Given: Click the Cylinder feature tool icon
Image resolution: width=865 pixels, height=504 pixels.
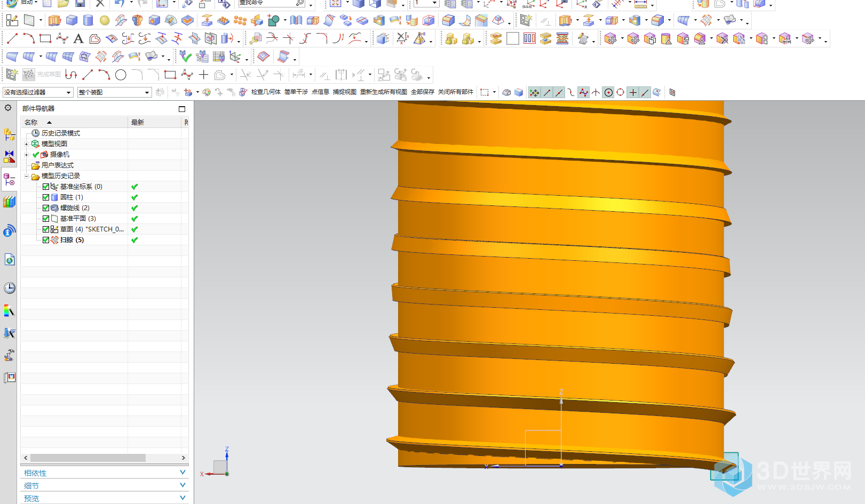Looking at the screenshot, I should tap(88, 21).
